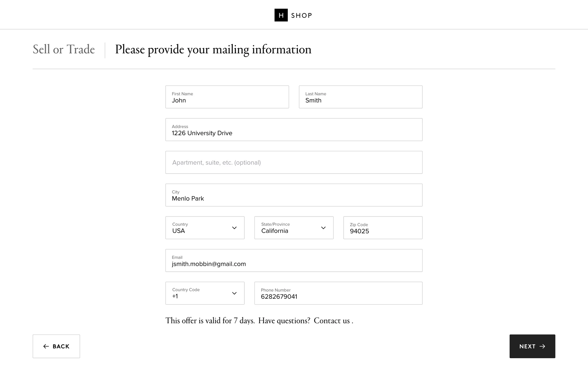Click the back arrow icon
This screenshot has width=588, height=368.
46,346
